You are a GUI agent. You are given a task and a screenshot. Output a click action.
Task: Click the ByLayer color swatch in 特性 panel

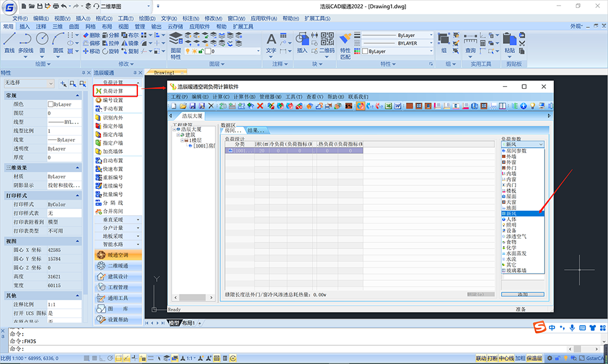click(x=50, y=105)
